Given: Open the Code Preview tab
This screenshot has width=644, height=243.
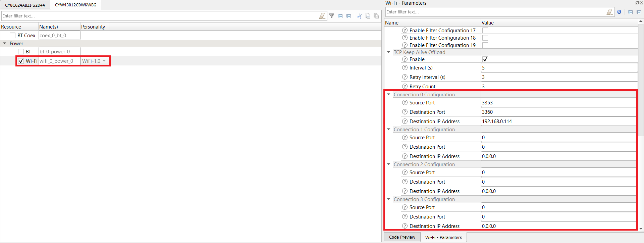Looking at the screenshot, I should pos(402,237).
